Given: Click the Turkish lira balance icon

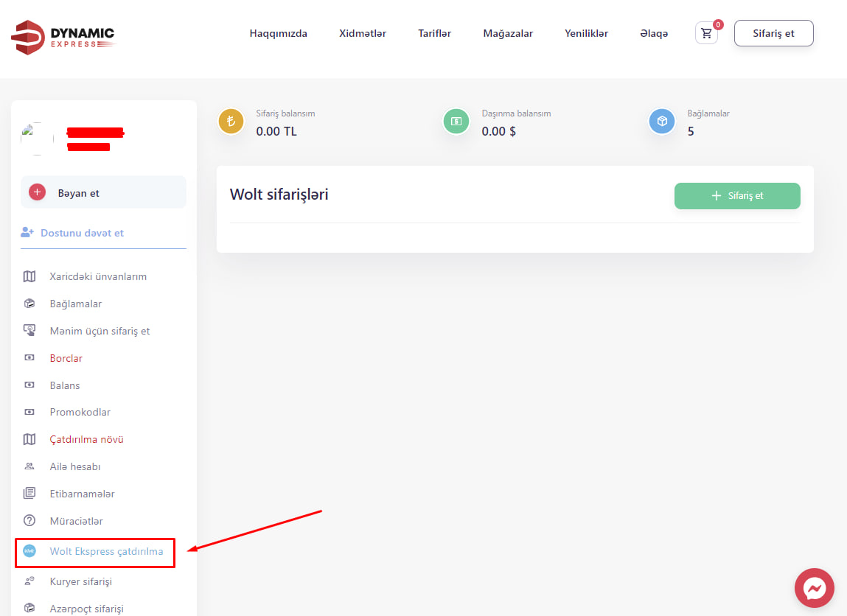Looking at the screenshot, I should [231, 122].
